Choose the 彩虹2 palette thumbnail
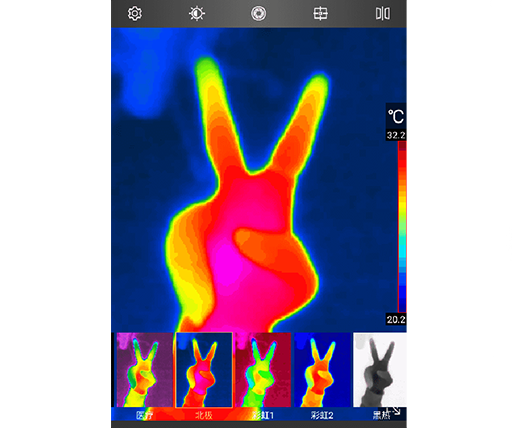Image resolution: width=512 pixels, height=429 pixels. coord(322,370)
